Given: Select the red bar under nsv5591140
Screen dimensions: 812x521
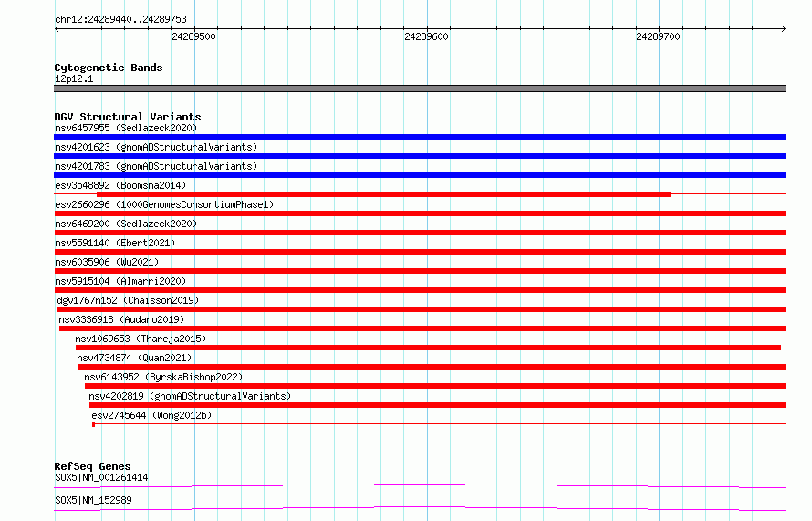Looking at the screenshot, I should (x=420, y=252).
